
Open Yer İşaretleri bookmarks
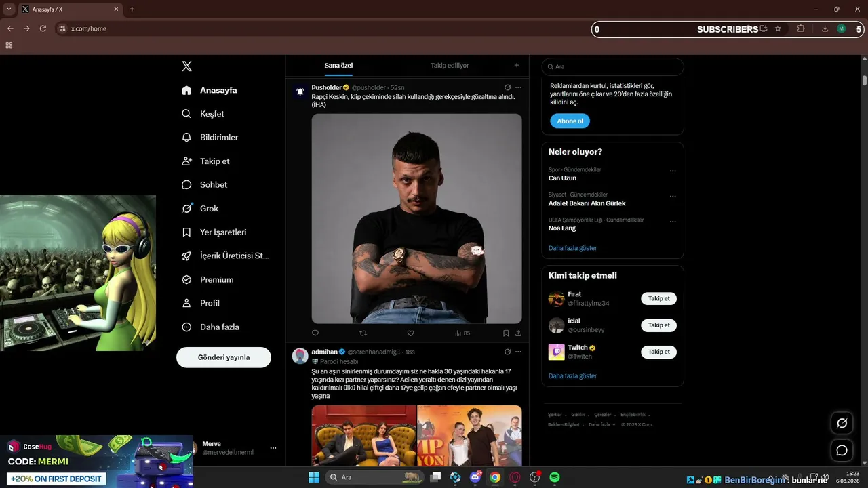point(214,232)
